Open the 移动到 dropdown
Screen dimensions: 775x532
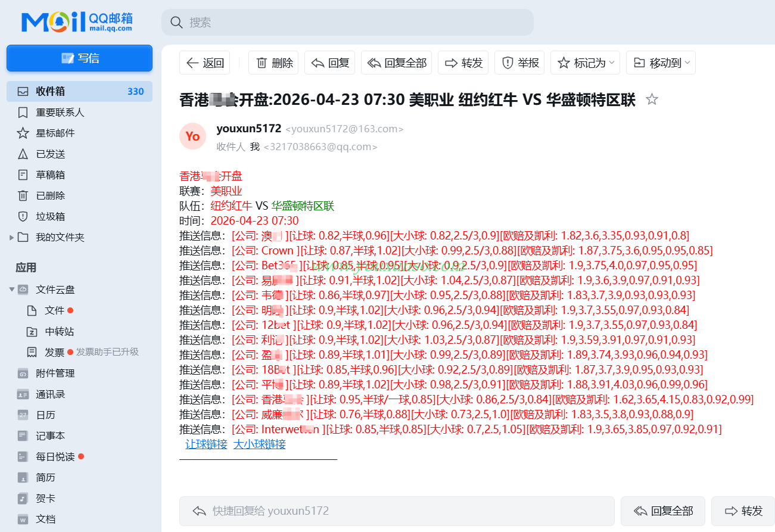(x=661, y=63)
